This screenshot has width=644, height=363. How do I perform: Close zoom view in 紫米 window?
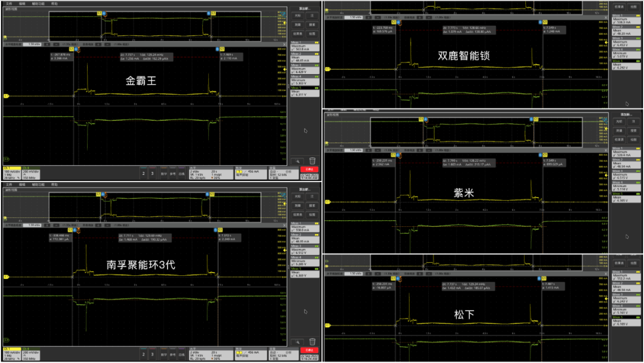606,150
